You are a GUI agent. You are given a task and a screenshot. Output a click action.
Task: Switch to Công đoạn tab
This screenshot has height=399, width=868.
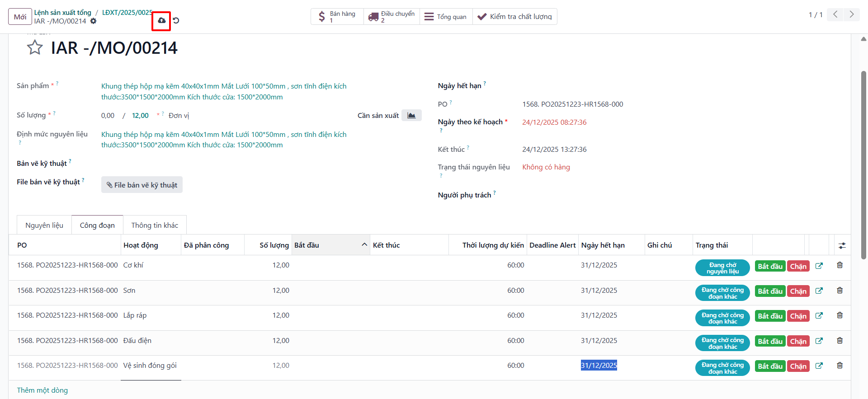(x=97, y=225)
